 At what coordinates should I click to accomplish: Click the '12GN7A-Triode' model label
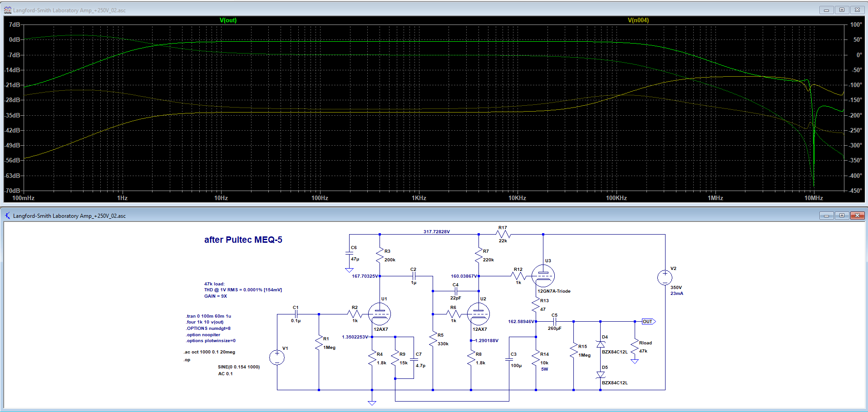(554, 291)
